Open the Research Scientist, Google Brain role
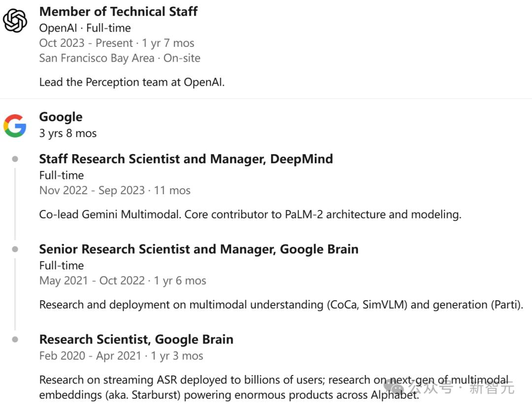Screen dimensions: 532x409 136,340
